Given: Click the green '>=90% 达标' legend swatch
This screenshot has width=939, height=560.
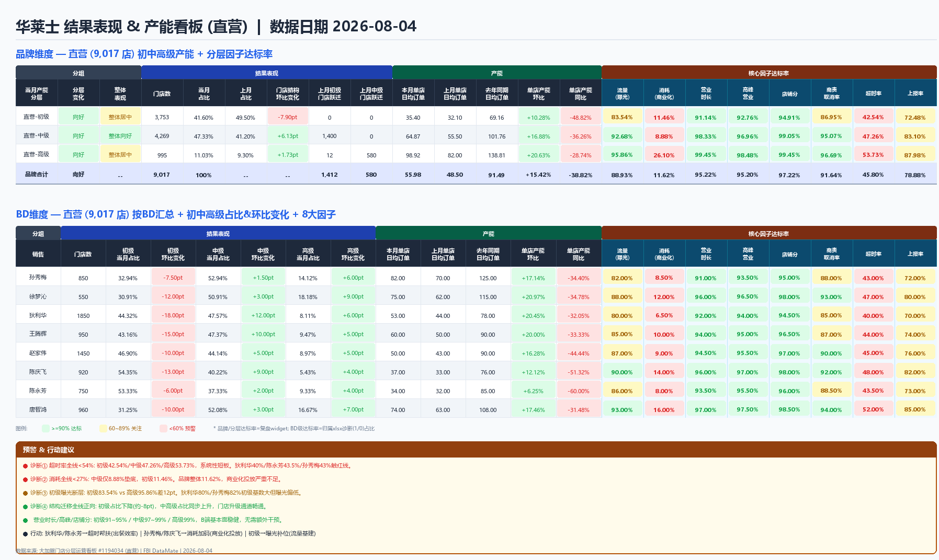Looking at the screenshot, I should [46, 428].
